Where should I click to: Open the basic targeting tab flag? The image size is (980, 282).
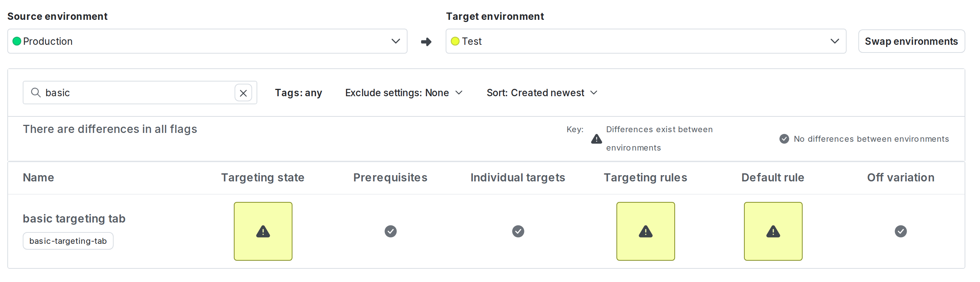(74, 218)
